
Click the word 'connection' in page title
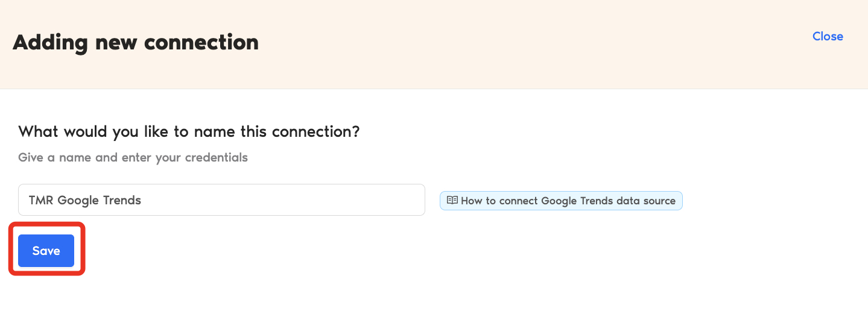point(201,43)
